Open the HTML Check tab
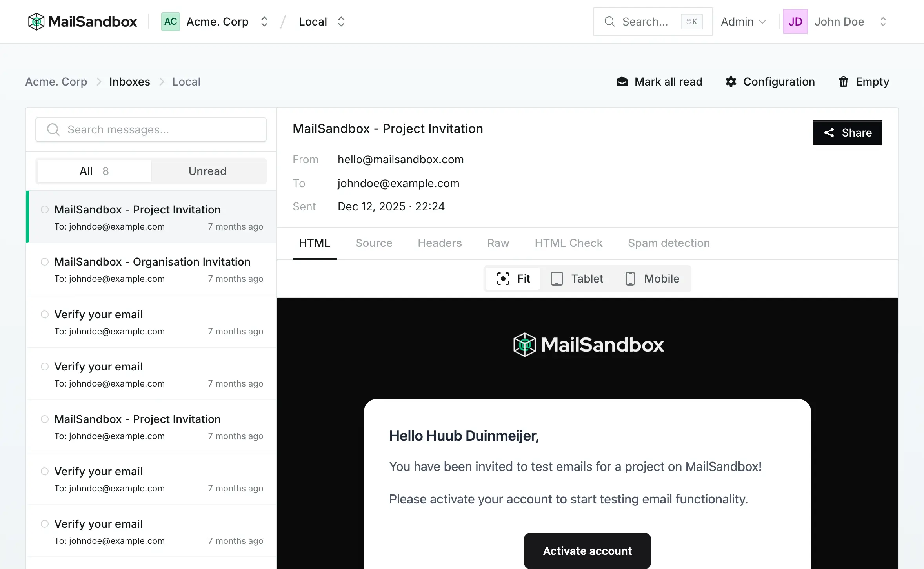This screenshot has height=569, width=924. point(568,243)
